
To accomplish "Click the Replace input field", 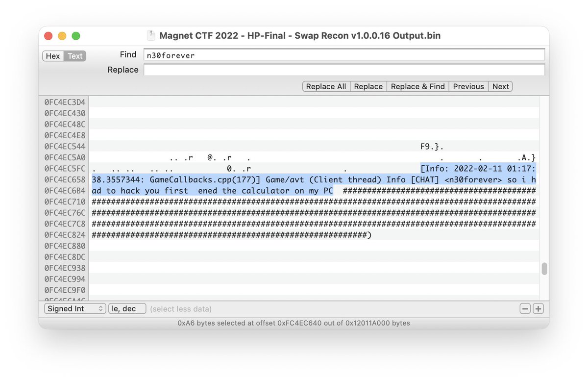I will coord(344,70).
